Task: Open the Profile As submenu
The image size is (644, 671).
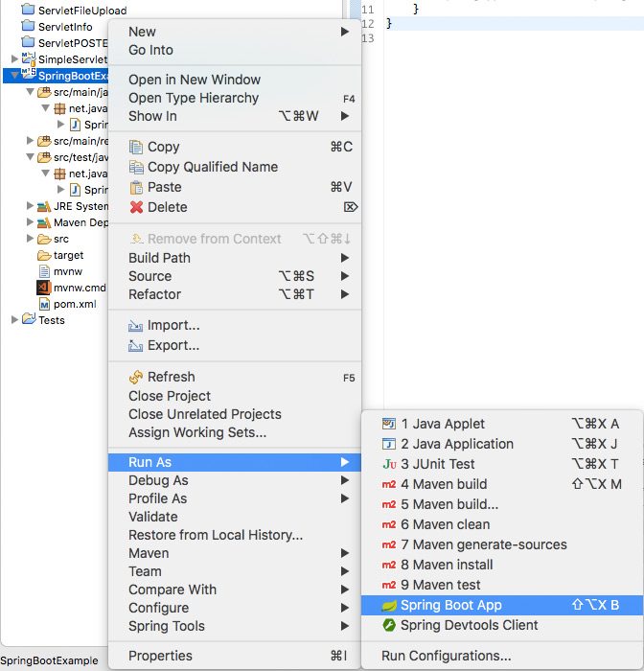Action: 235,498
